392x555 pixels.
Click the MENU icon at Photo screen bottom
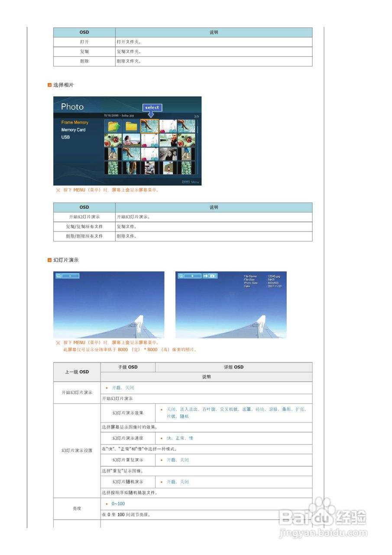(x=186, y=181)
